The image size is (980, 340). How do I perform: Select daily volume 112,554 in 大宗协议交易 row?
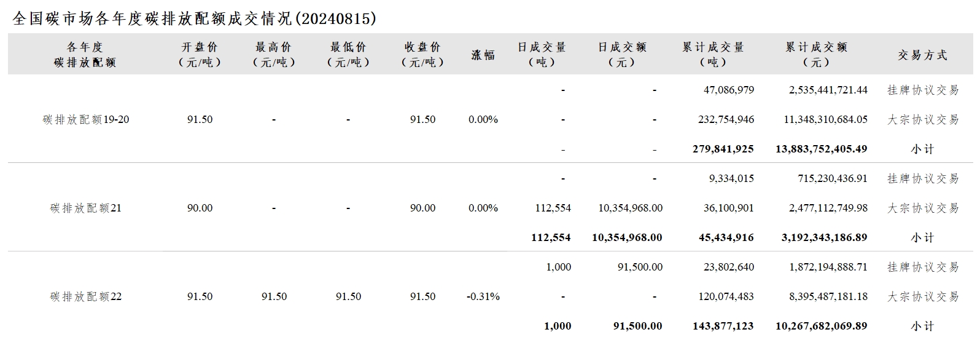553,208
